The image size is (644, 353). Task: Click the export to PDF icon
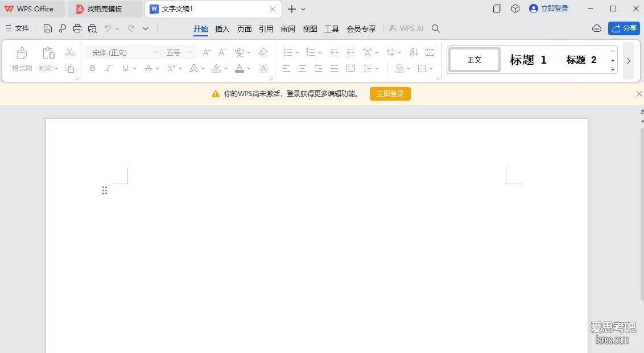(x=63, y=28)
